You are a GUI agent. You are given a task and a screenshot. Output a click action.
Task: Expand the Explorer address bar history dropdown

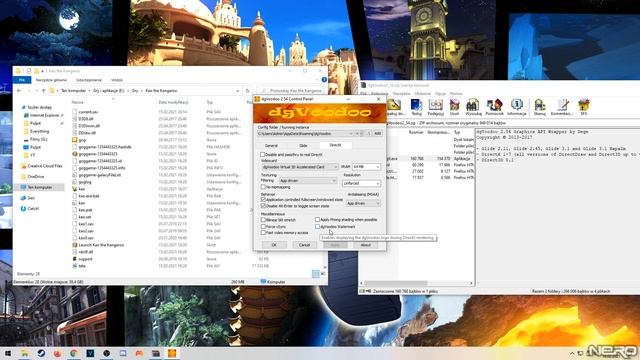[238, 91]
